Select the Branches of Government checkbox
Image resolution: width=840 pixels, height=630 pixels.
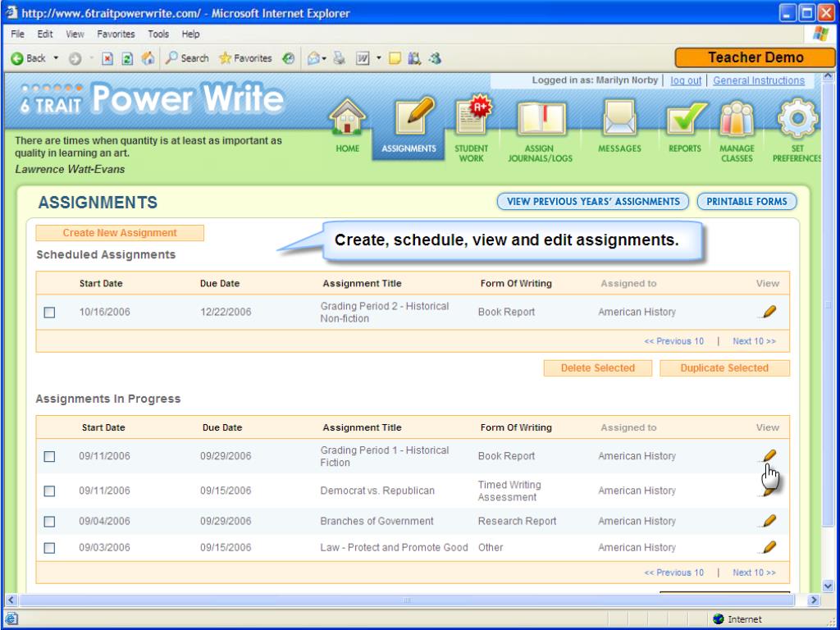tap(49, 521)
